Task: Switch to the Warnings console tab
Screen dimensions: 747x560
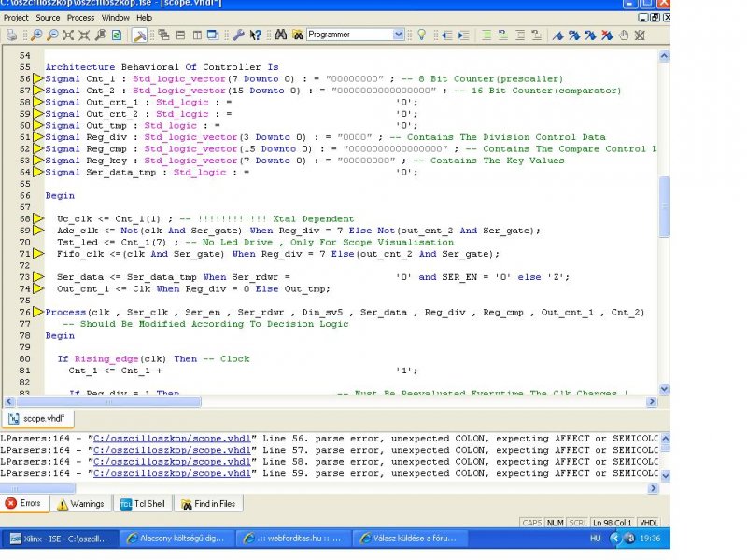Action: coord(80,504)
